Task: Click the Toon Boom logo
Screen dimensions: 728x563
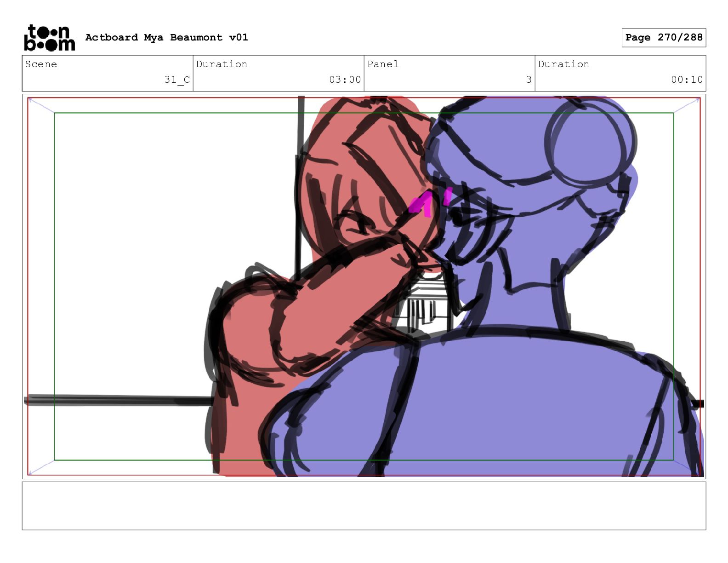Action: (x=49, y=38)
